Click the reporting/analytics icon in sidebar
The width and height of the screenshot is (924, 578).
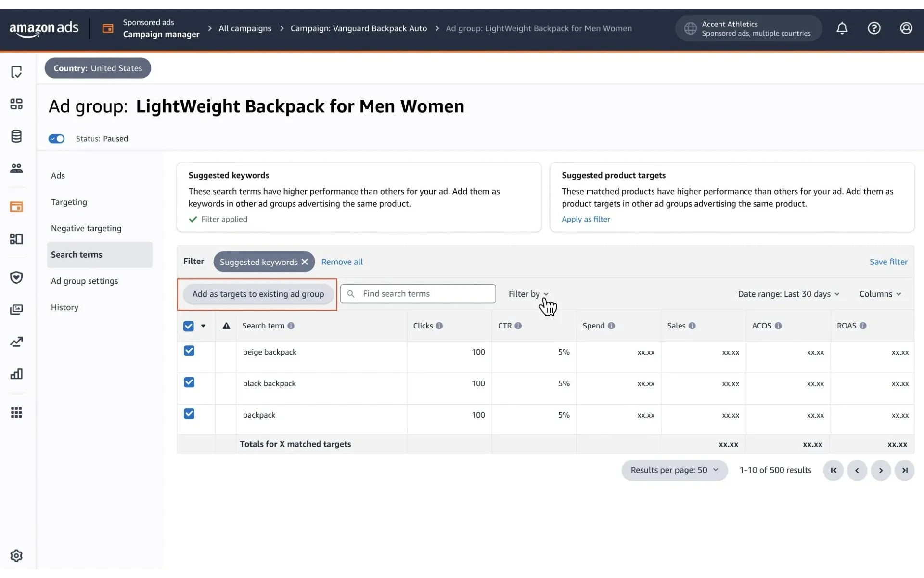click(17, 373)
